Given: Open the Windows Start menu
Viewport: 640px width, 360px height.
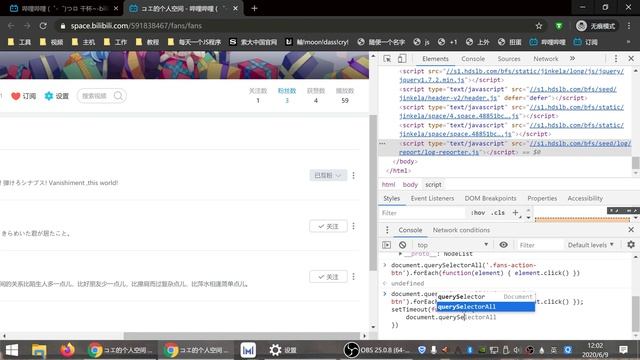Looking at the screenshot, I should (x=11, y=350).
